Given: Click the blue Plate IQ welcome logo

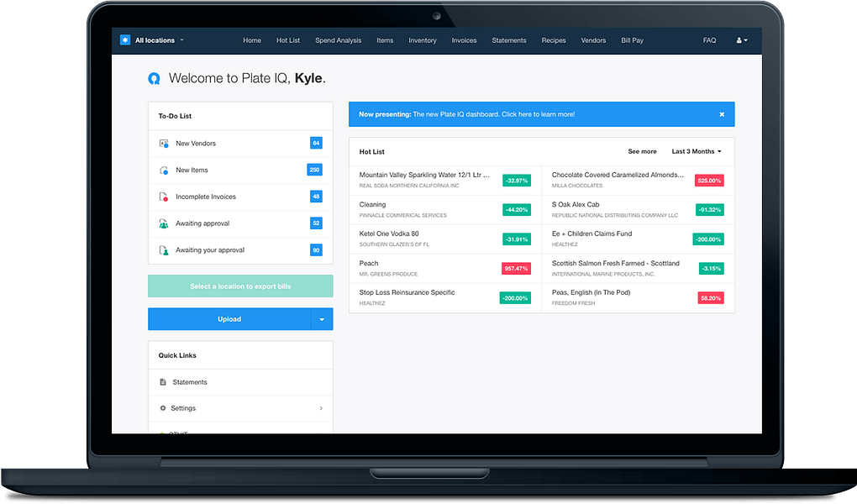Looking at the screenshot, I should (x=154, y=79).
